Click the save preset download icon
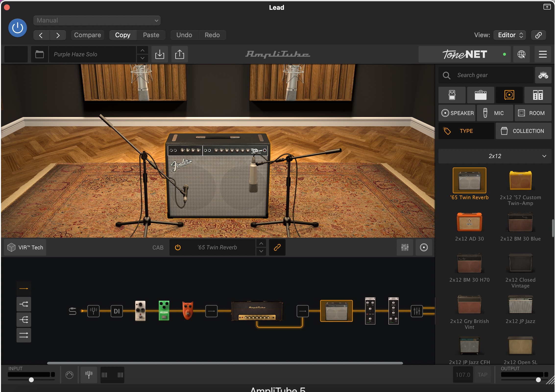The height and width of the screenshot is (392, 555). coord(159,54)
